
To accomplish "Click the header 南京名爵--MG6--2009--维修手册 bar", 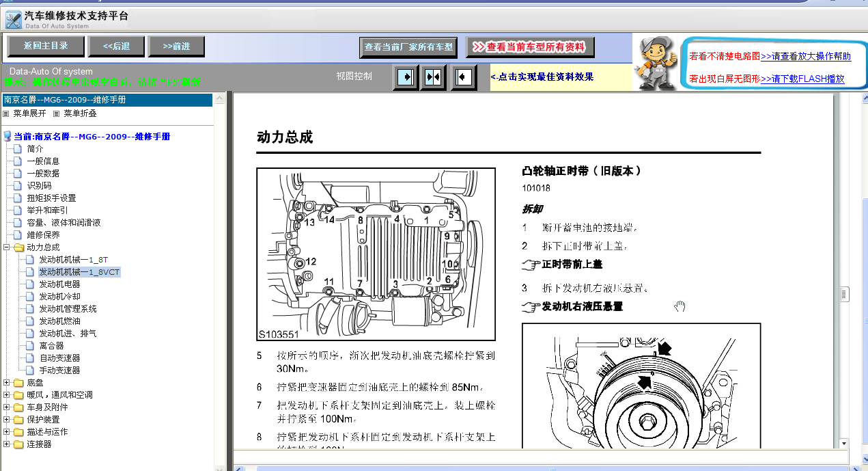I will (107, 100).
